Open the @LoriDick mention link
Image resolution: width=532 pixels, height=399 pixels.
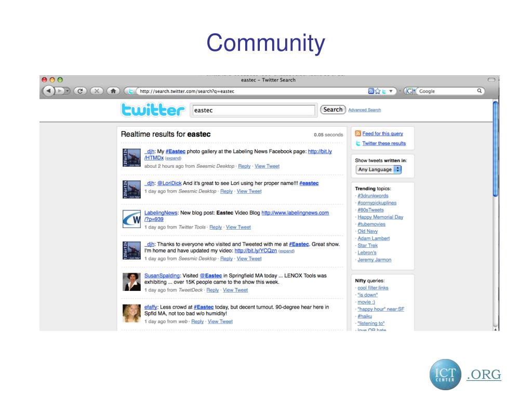169,183
